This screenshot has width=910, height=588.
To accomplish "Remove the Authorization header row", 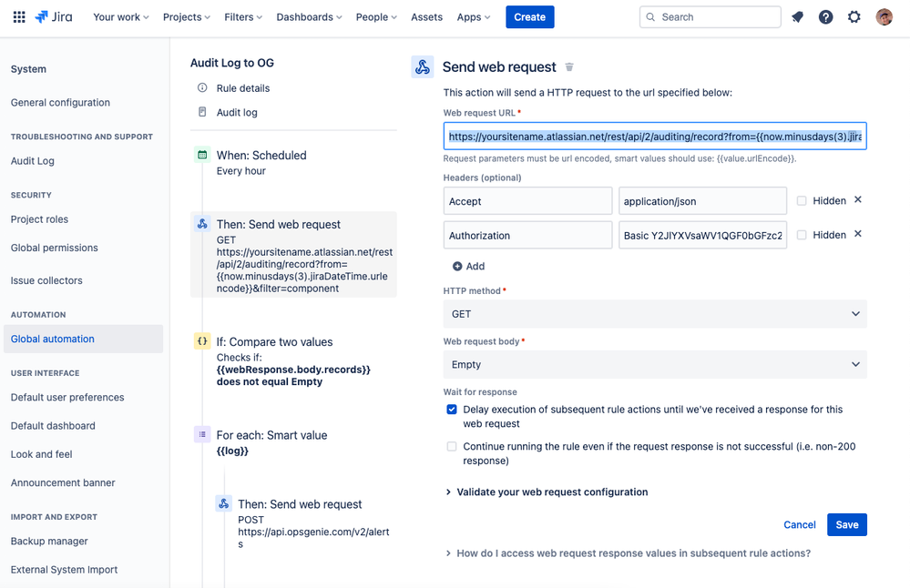I will tap(858, 234).
